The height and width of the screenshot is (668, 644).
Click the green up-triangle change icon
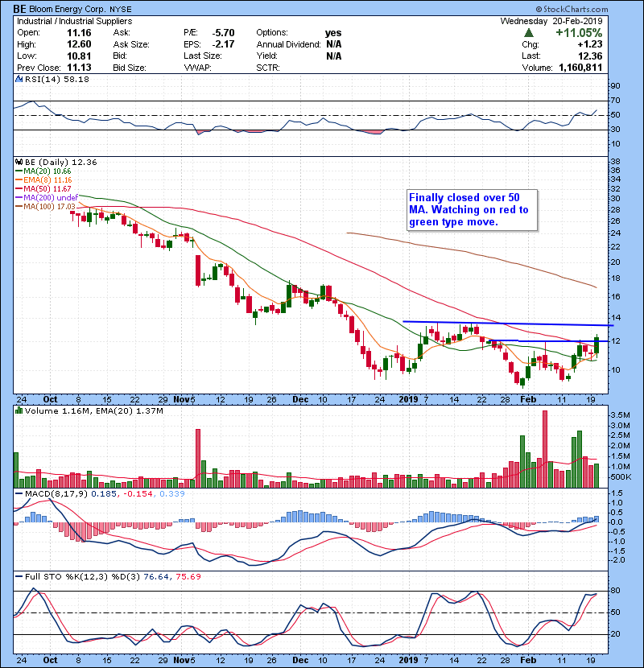[x=529, y=33]
